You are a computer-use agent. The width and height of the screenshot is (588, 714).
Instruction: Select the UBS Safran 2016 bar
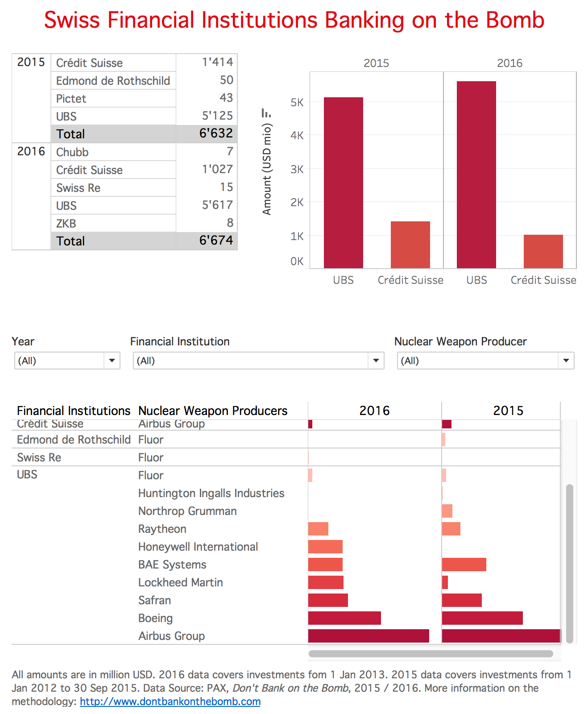328,600
